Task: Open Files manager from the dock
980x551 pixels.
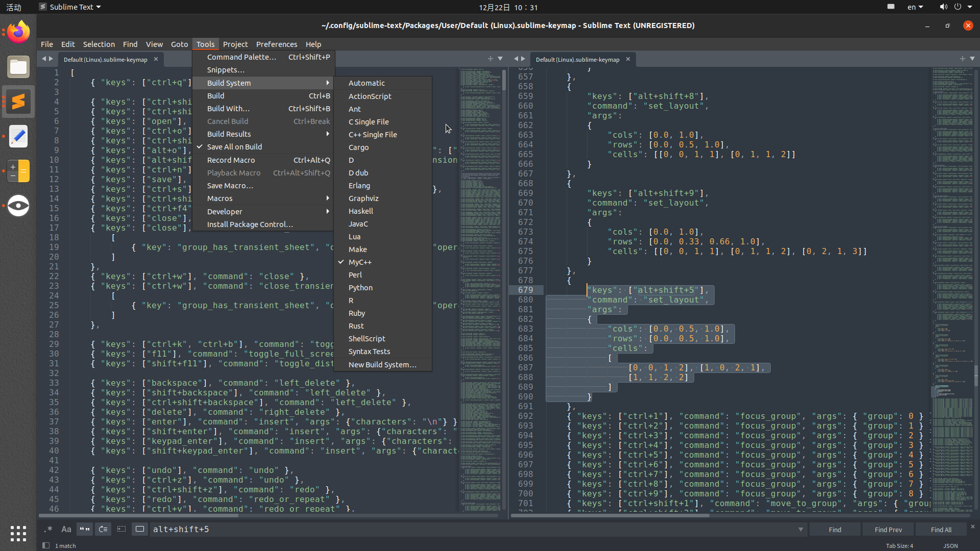Action: [x=18, y=67]
